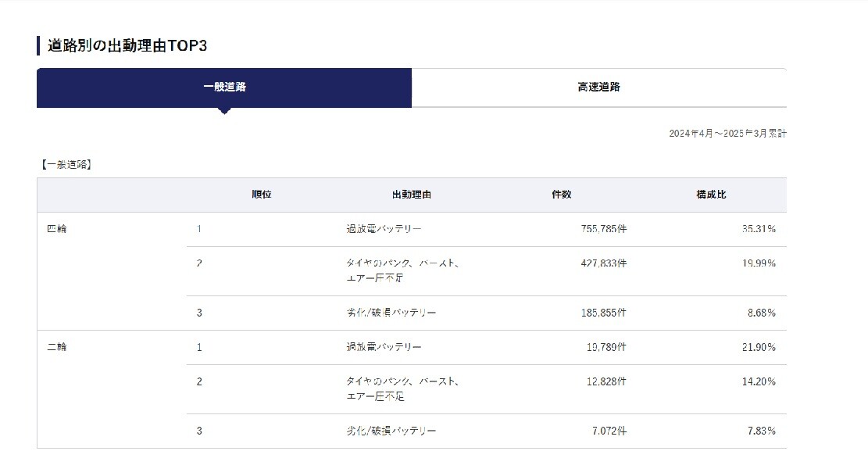Click the 2024年4月～2025年3月累計 date note
The width and height of the screenshot is (868, 476).
point(727,134)
